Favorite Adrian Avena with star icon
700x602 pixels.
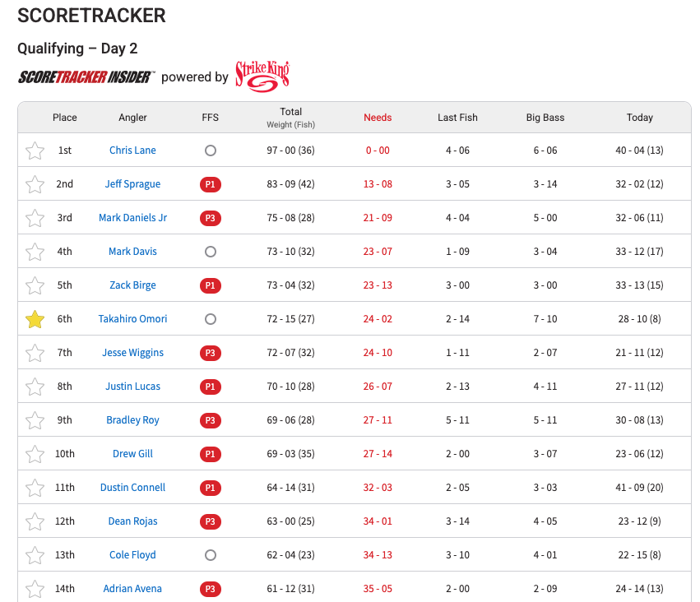coord(35,589)
